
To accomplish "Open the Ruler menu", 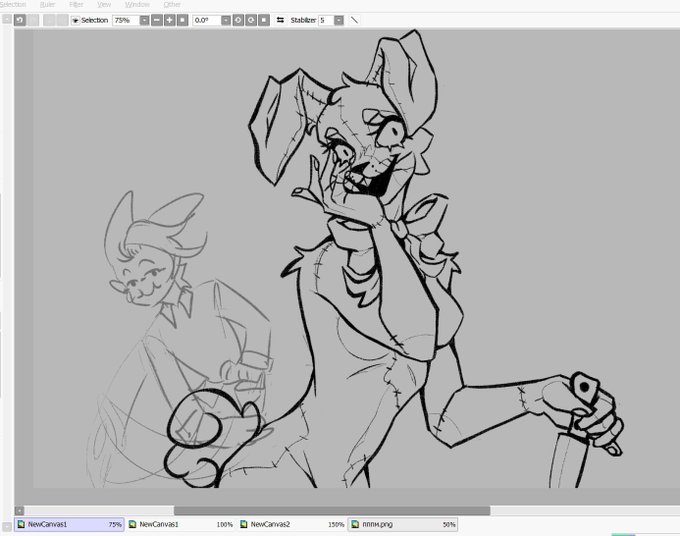I will click(x=47, y=4).
